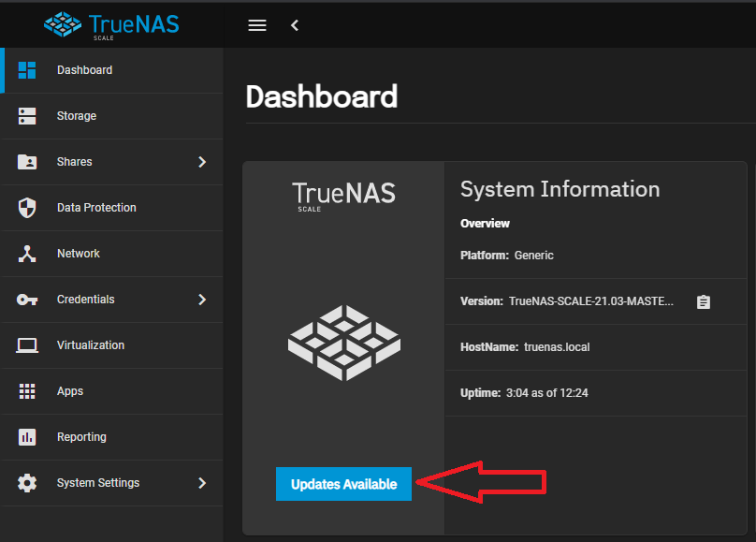Click the Overview label
Viewport: 756px width, 542px height.
485,224
